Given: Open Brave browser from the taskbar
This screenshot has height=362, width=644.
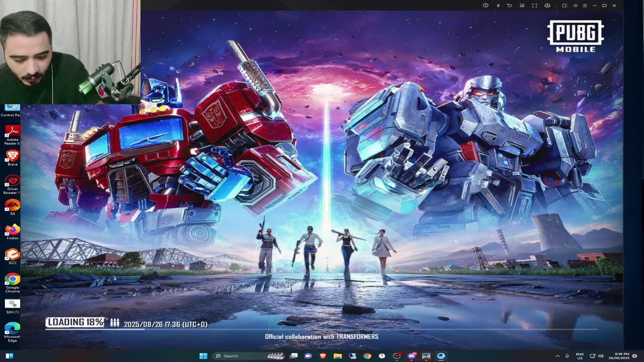Looking at the screenshot, I should [x=323, y=356].
